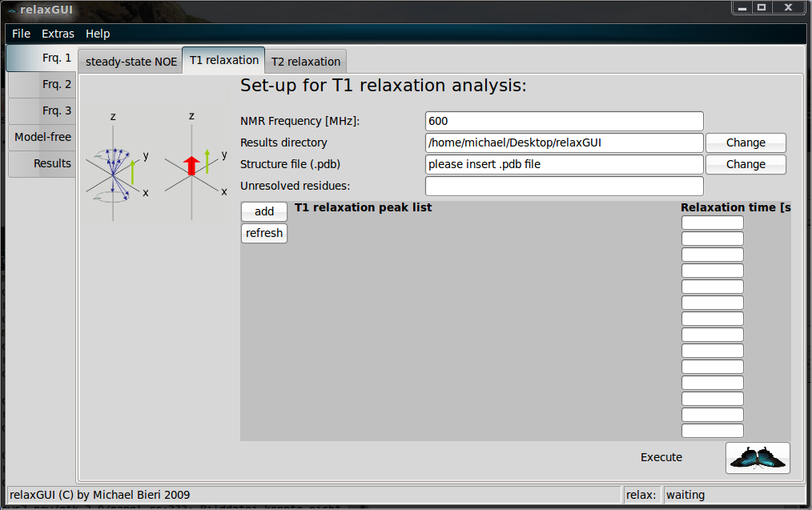Click Change button for Structure file
This screenshot has width=812, height=510.
[746, 164]
